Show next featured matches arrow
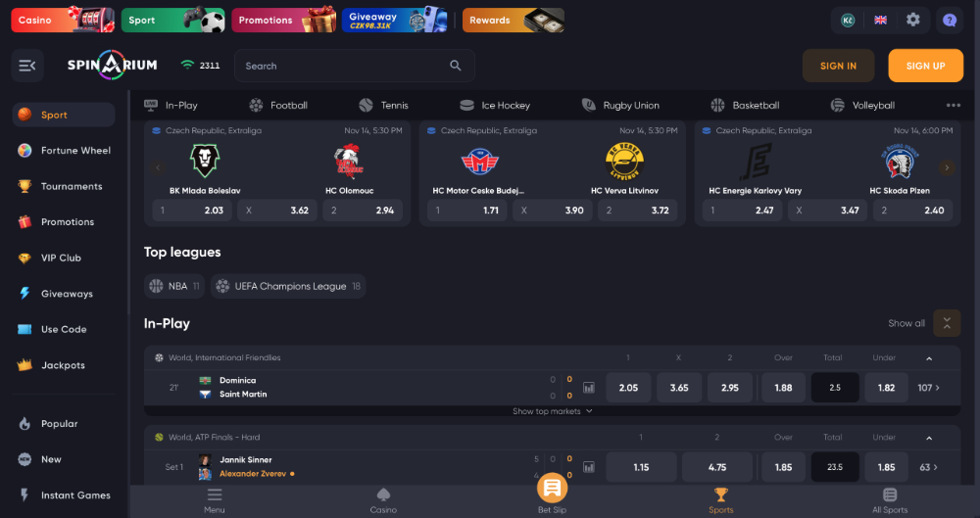980x518 pixels. (947, 167)
